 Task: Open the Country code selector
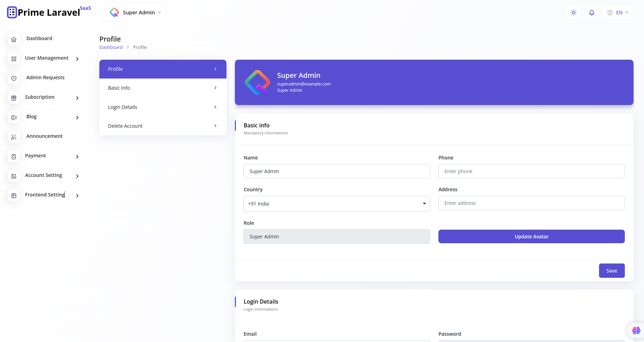coord(336,203)
